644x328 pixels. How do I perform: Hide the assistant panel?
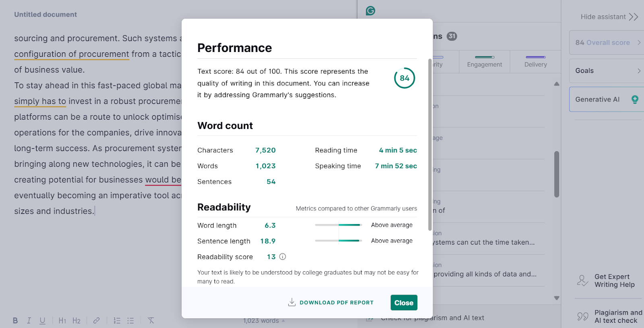[609, 17]
